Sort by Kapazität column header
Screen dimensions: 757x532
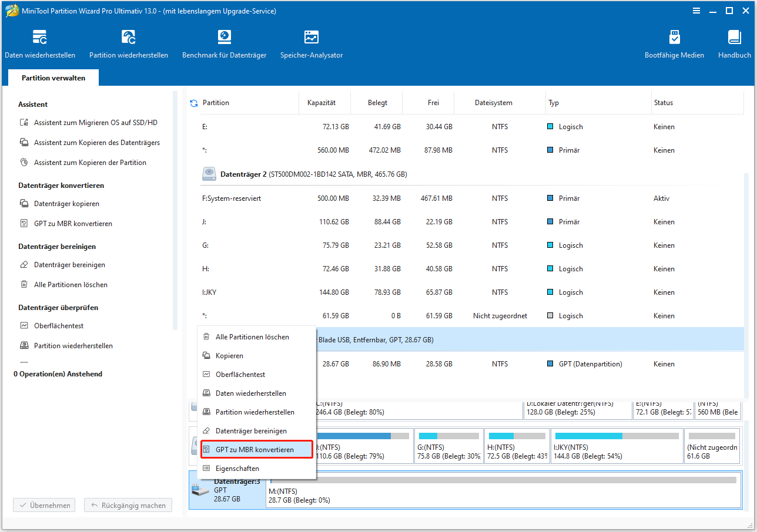(321, 103)
